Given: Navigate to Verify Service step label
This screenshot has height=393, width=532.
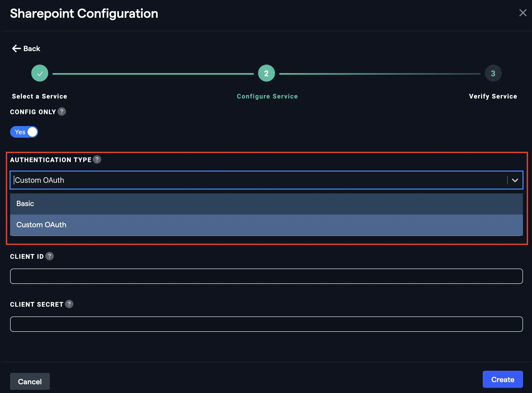Looking at the screenshot, I should [x=493, y=96].
